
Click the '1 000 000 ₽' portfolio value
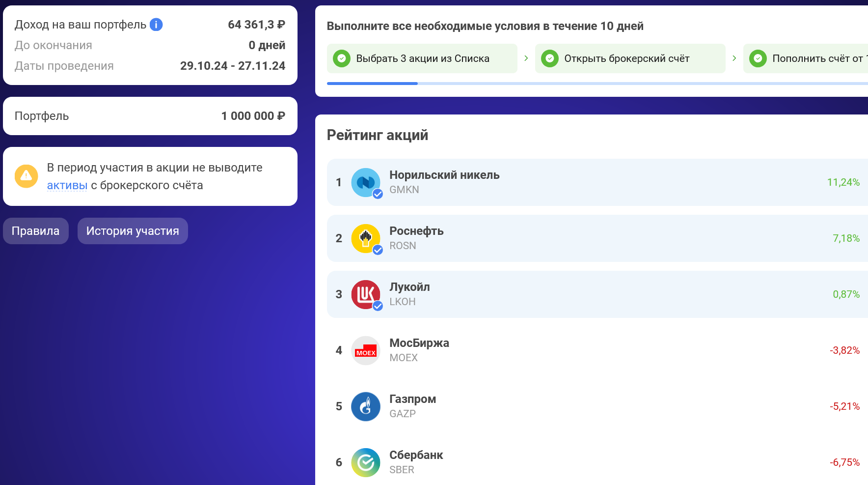pos(253,116)
